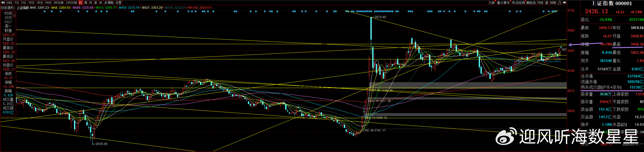Select the 15分 period tab
This screenshot has width=644, height=152.
pos(31,3)
